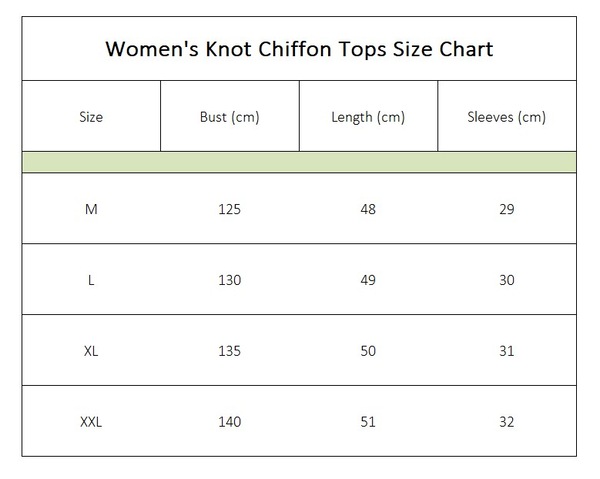This screenshot has height=479, width=600.
Task: Select the size 'M' cell
Action: click(x=91, y=209)
